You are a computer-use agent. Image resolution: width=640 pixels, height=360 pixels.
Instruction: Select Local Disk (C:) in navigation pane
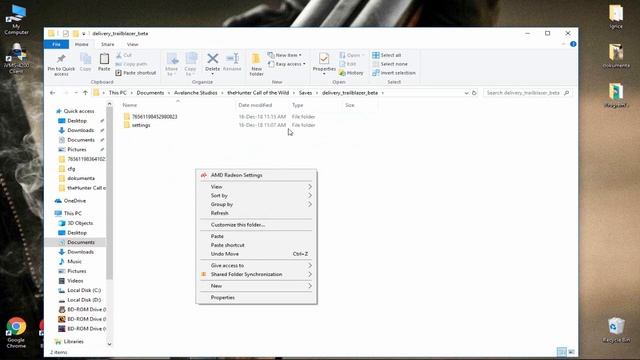click(x=84, y=290)
